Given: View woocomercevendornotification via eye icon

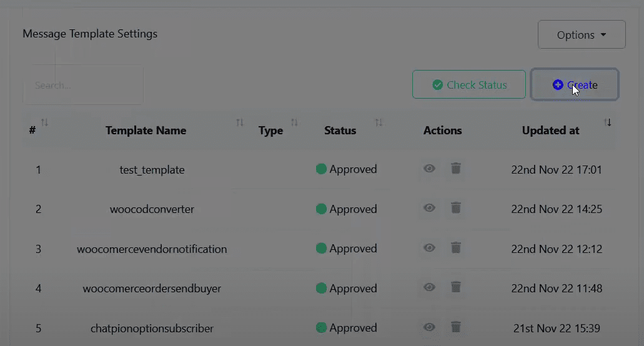Looking at the screenshot, I should click(x=429, y=248).
